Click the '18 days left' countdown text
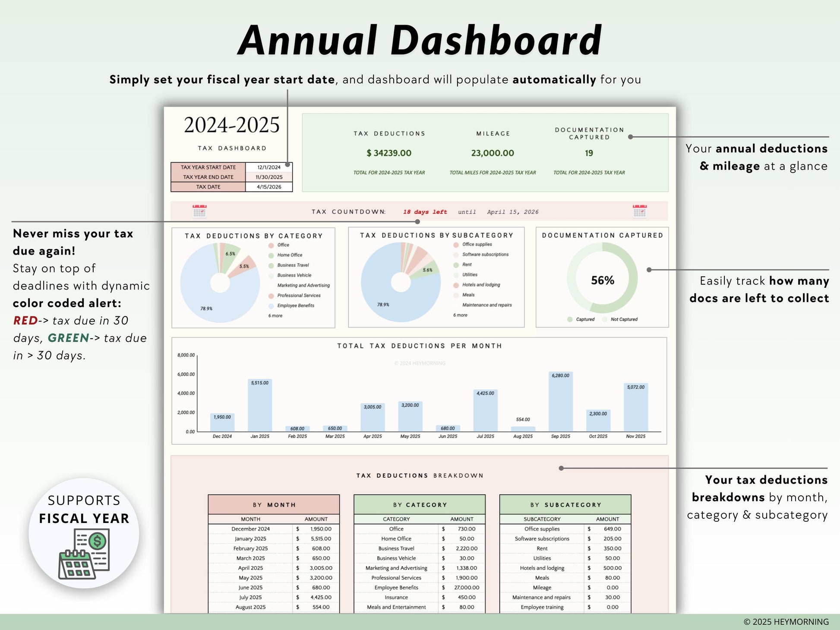Screen dimensions: 840x630 pos(425,212)
